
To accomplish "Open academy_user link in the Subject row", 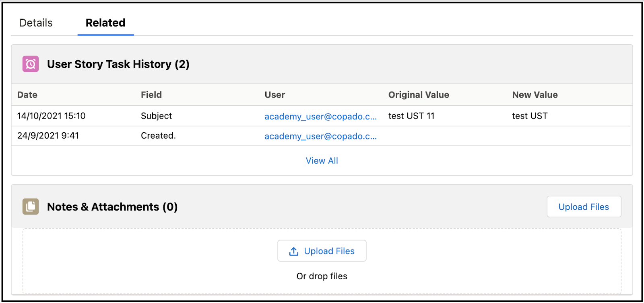I will point(320,117).
